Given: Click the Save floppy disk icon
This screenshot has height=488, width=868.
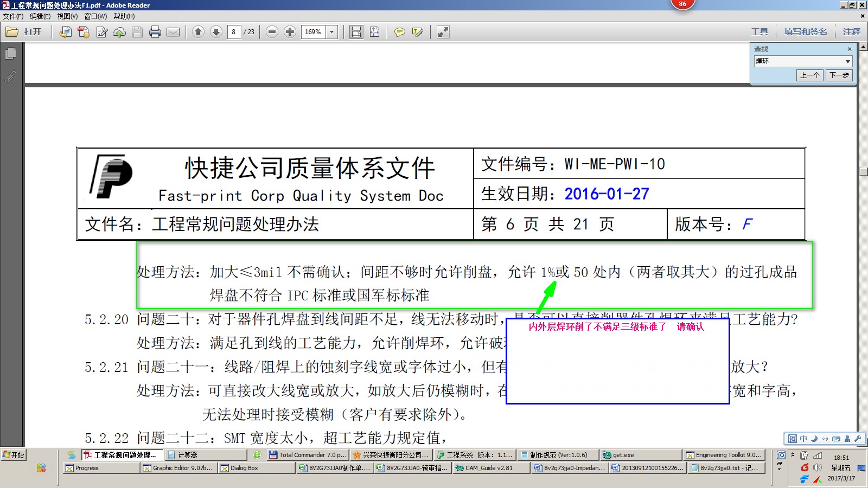Looking at the screenshot, I should [137, 32].
